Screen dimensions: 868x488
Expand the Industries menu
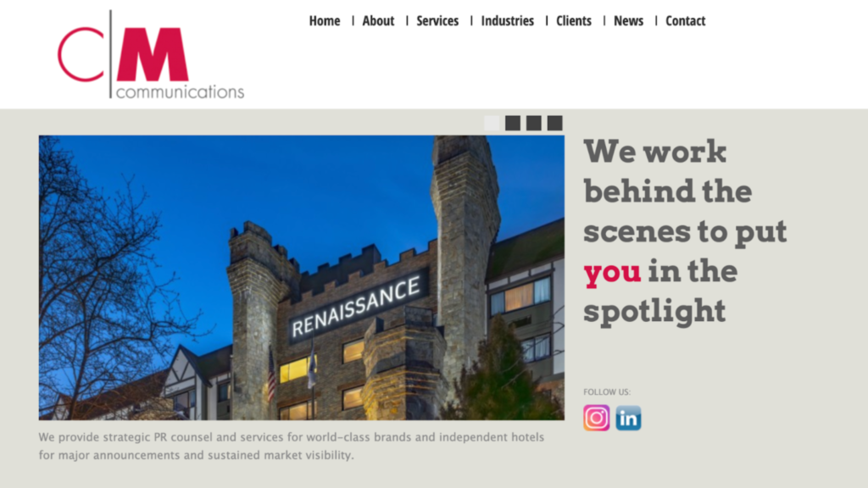click(x=507, y=21)
